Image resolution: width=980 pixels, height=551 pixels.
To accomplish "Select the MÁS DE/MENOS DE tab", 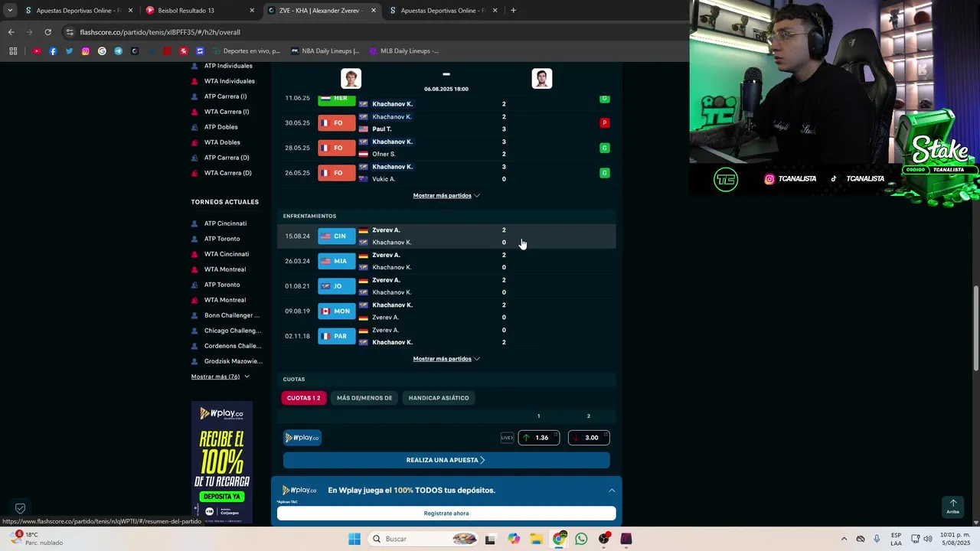I will [x=364, y=398].
